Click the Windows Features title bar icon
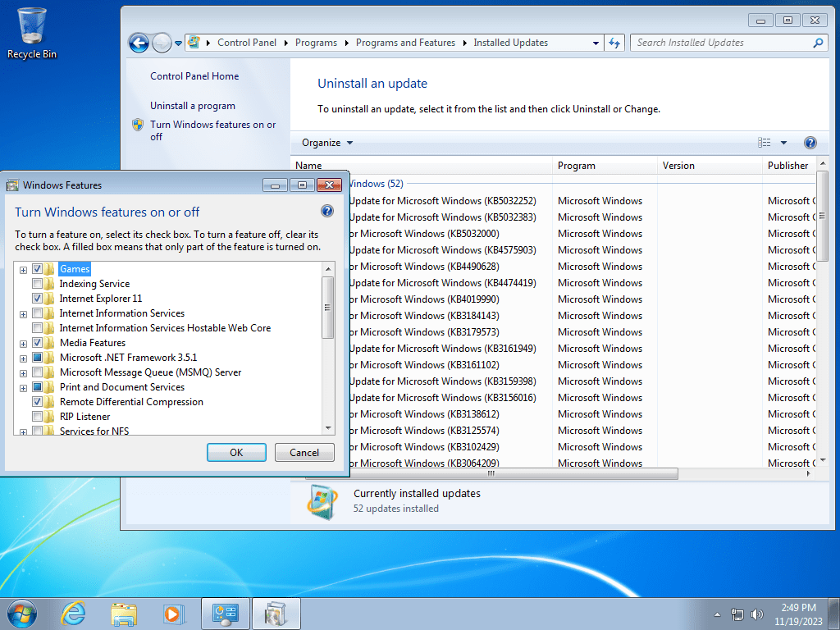Image resolution: width=840 pixels, height=630 pixels. 12,185
